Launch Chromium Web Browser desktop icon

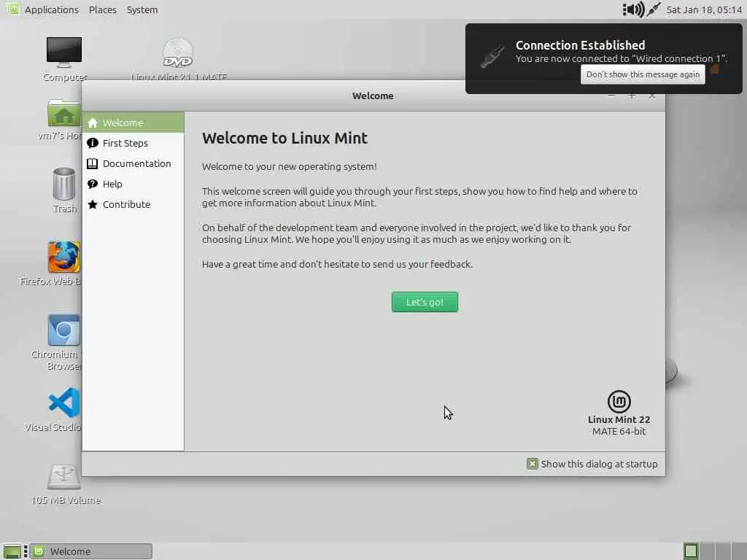[64, 330]
